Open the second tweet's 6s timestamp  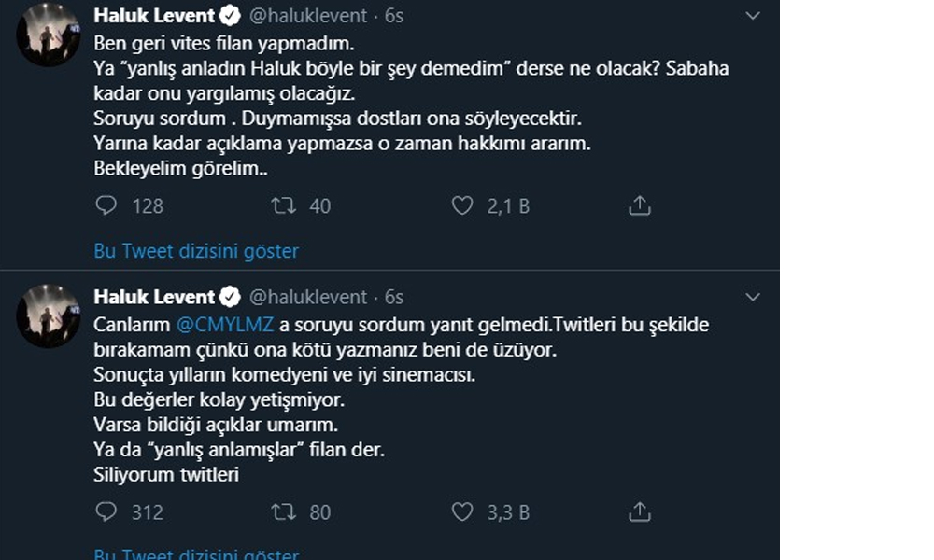(393, 297)
